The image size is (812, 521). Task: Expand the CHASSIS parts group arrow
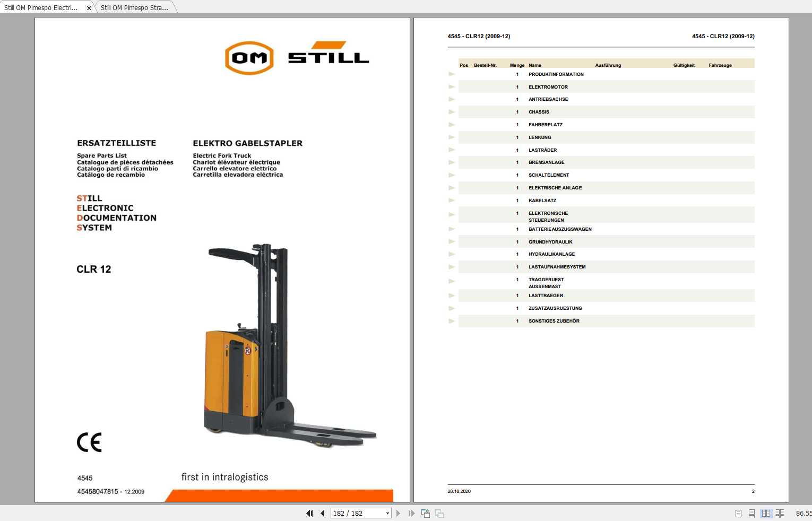coord(452,112)
